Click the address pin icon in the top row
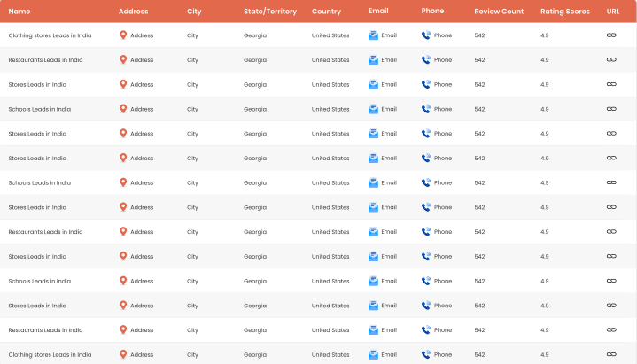Screen dimensions: 637x364 coord(123,35)
